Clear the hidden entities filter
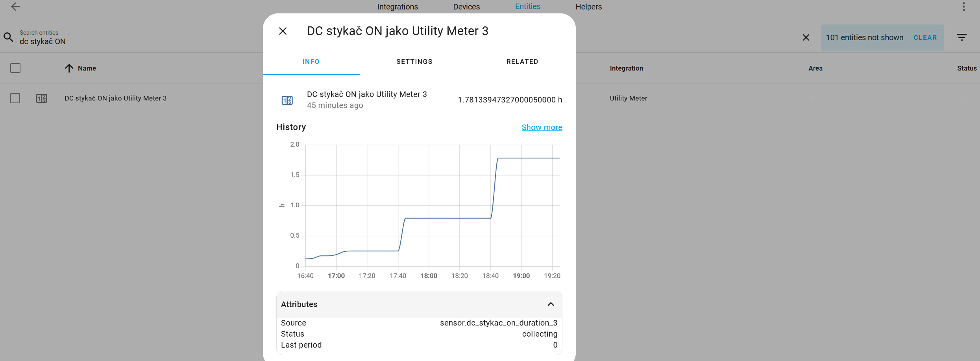This screenshot has width=980, height=361. (925, 37)
